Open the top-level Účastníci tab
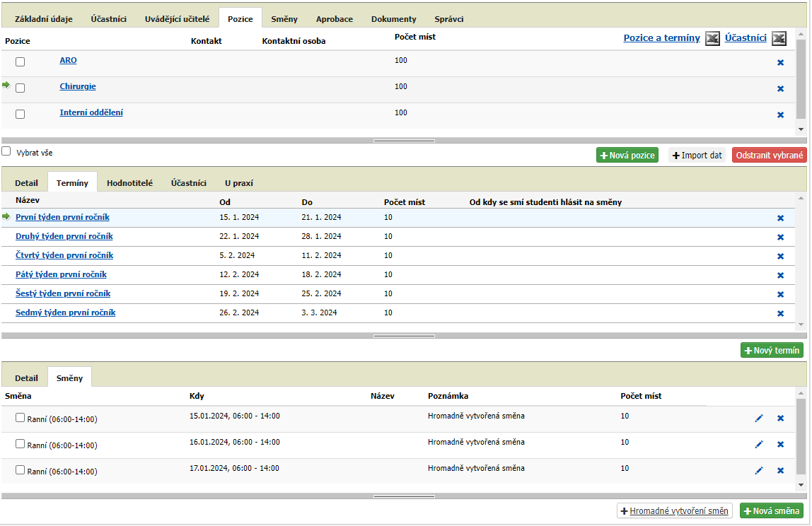This screenshot has height=526, width=812. pyautogui.click(x=109, y=19)
